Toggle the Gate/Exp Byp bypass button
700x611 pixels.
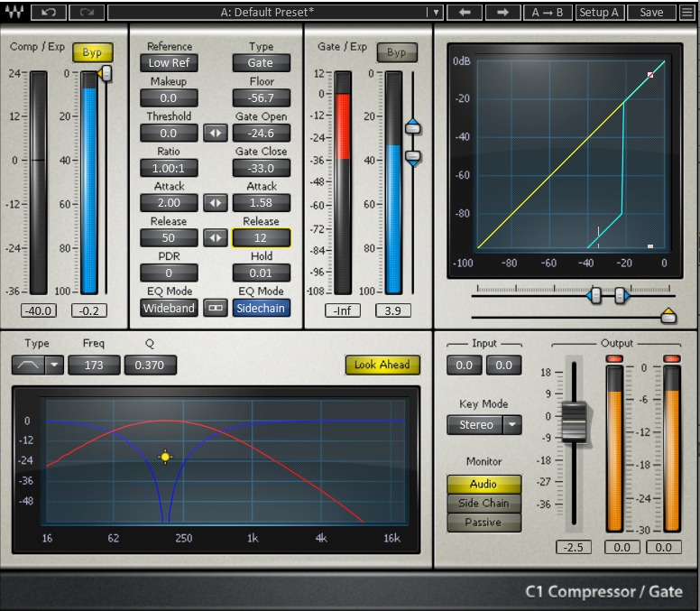(396, 52)
